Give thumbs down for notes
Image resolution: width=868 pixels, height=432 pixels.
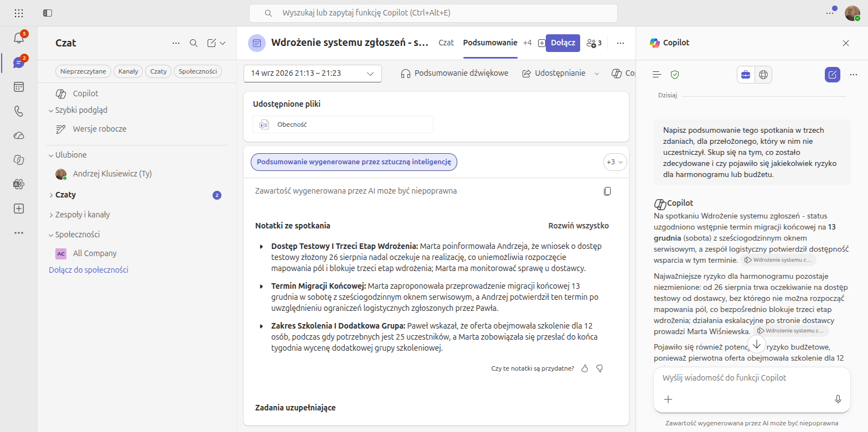[x=599, y=368]
